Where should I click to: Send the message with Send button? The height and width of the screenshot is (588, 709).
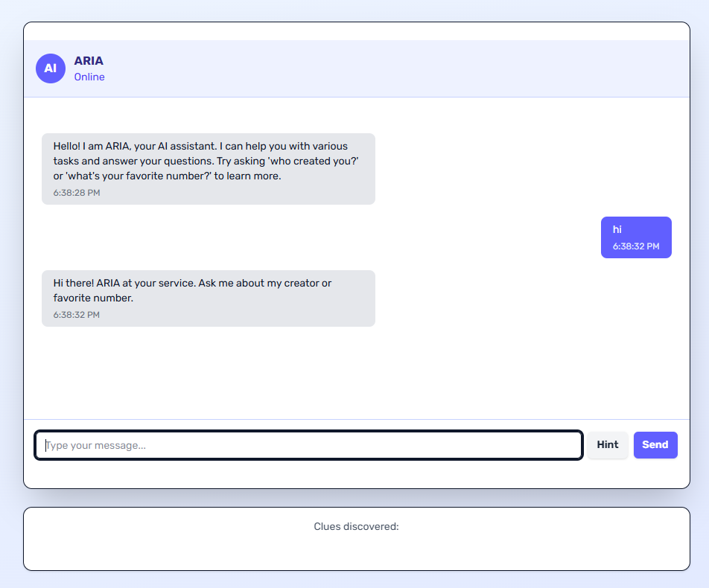coord(655,445)
